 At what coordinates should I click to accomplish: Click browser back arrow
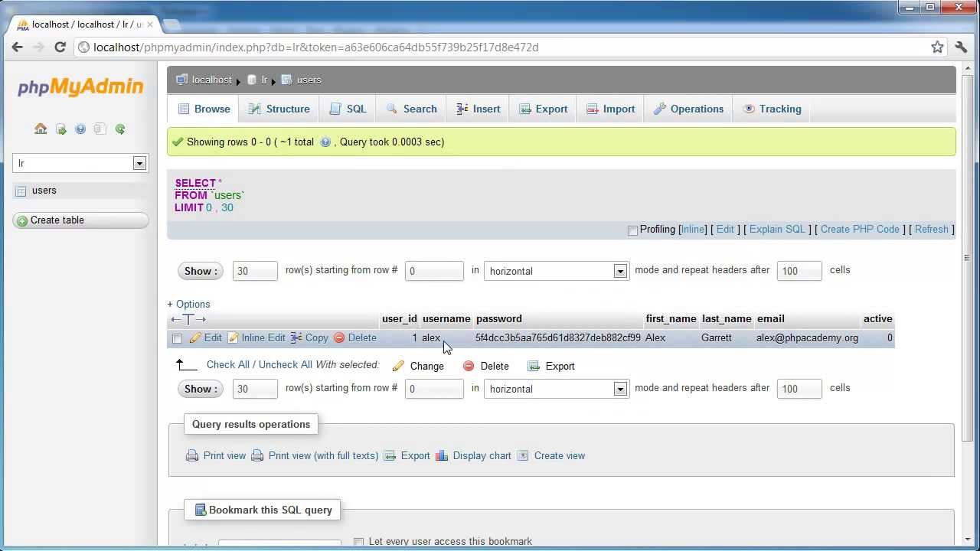pos(17,47)
